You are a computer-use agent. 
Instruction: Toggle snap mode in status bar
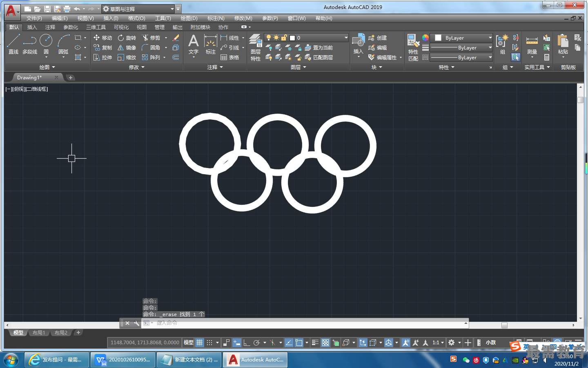pyautogui.click(x=209, y=343)
